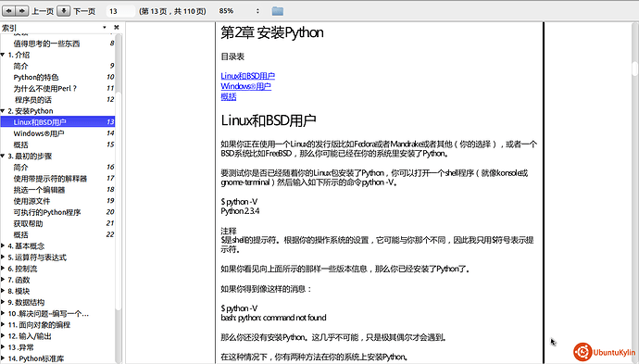The image size is (639, 364).
Task: Expand the 5. 运算符与表达式 section
Action: point(3,257)
